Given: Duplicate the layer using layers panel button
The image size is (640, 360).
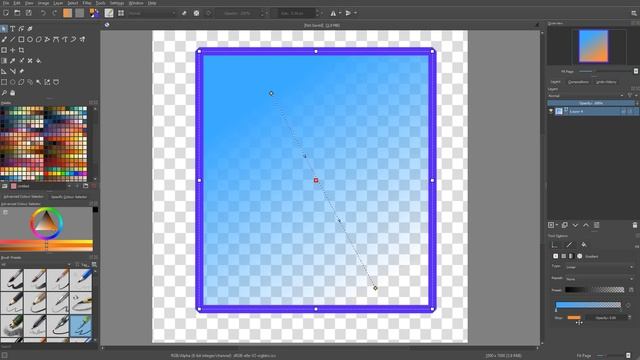Looking at the screenshot, I should [x=565, y=225].
